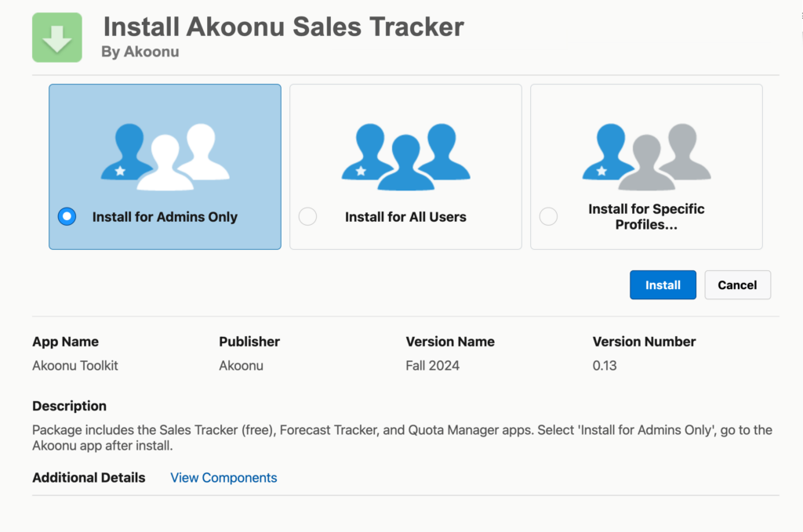The width and height of the screenshot is (803, 532).
Task: Click the "Akoonu Toolkit" app name value
Action: [x=75, y=365]
